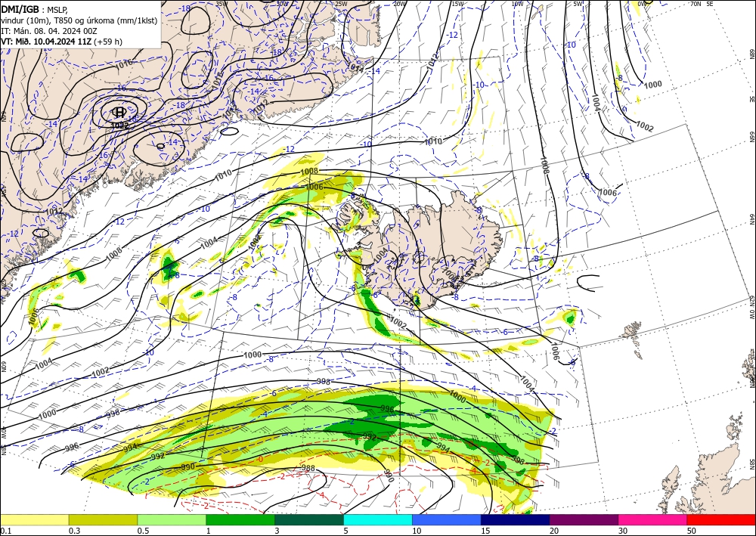Click the 10W longitude label
Screen dimensions: 756x536
point(517,4)
